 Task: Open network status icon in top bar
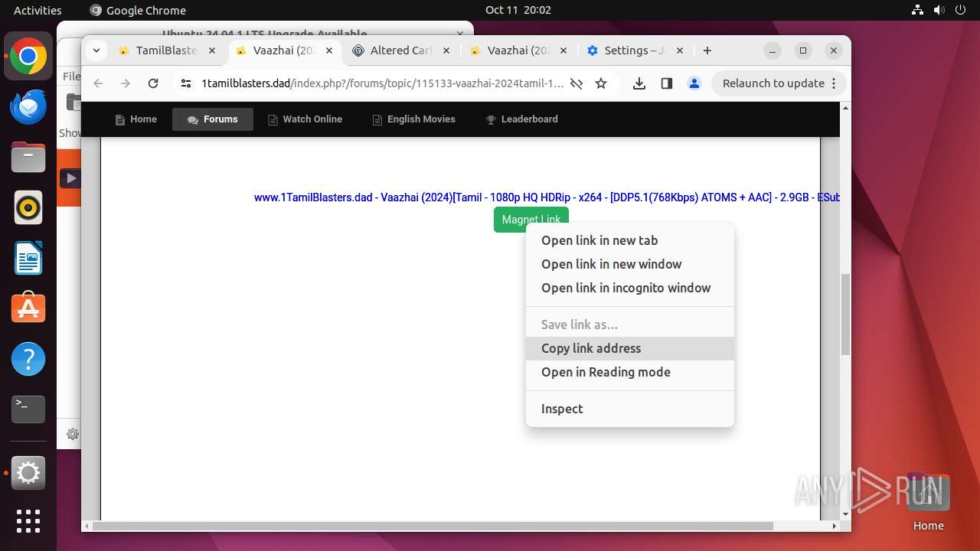(918, 10)
